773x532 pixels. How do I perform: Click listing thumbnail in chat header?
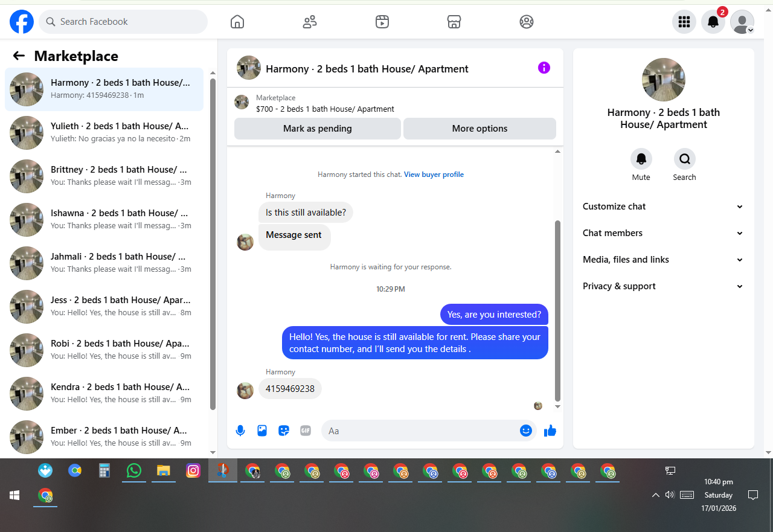[249, 68]
